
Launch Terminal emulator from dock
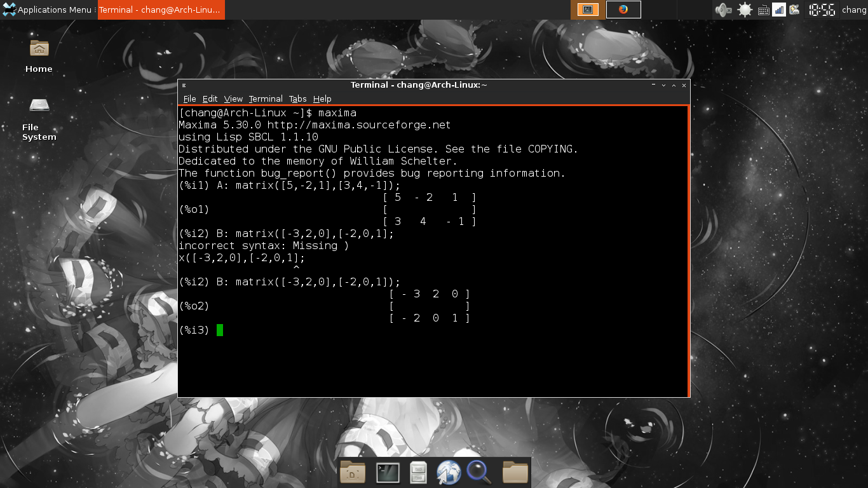pyautogui.click(x=388, y=472)
